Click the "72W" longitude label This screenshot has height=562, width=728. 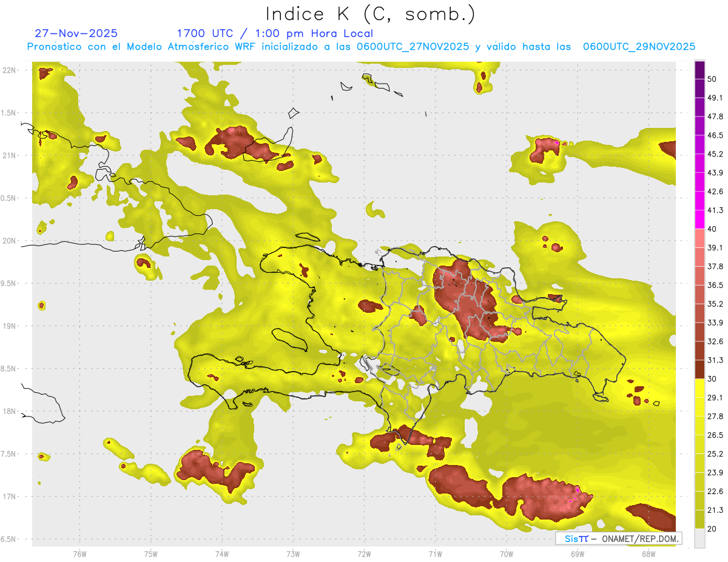tap(364, 554)
